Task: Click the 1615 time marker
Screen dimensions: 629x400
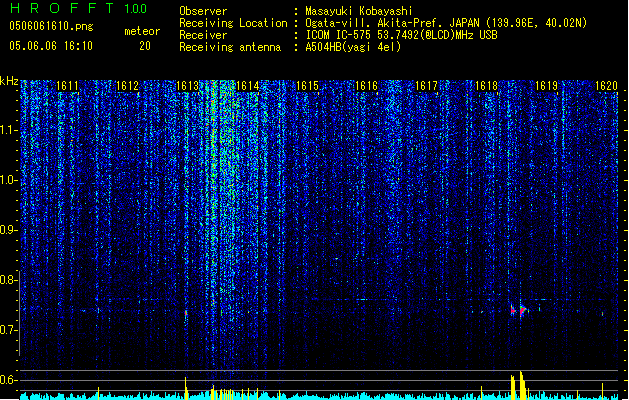Action: 307,86
